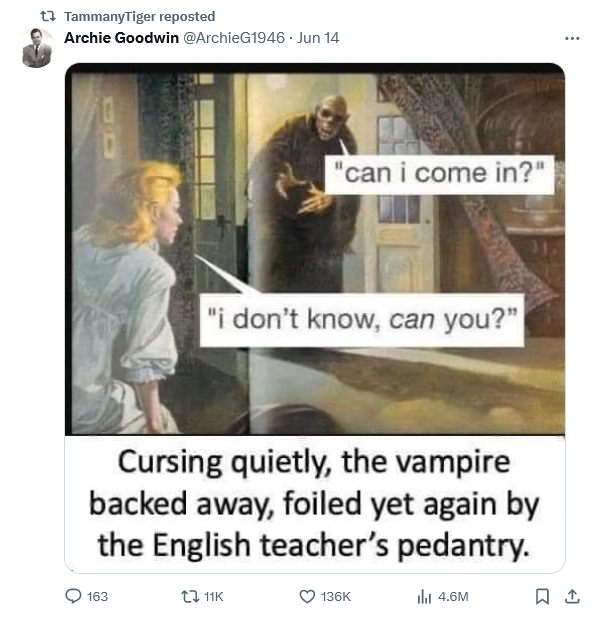Open the TammanyTiger reposted link

click(140, 17)
